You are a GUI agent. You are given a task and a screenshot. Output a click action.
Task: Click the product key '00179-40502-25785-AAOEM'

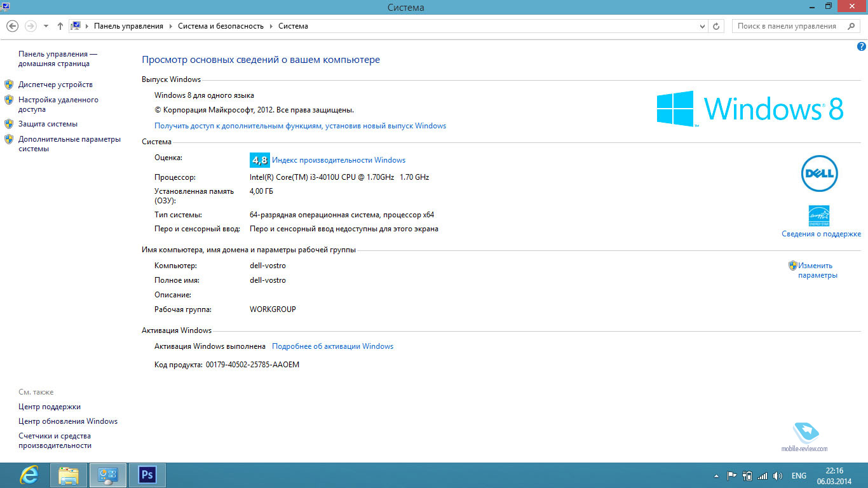[x=252, y=365]
